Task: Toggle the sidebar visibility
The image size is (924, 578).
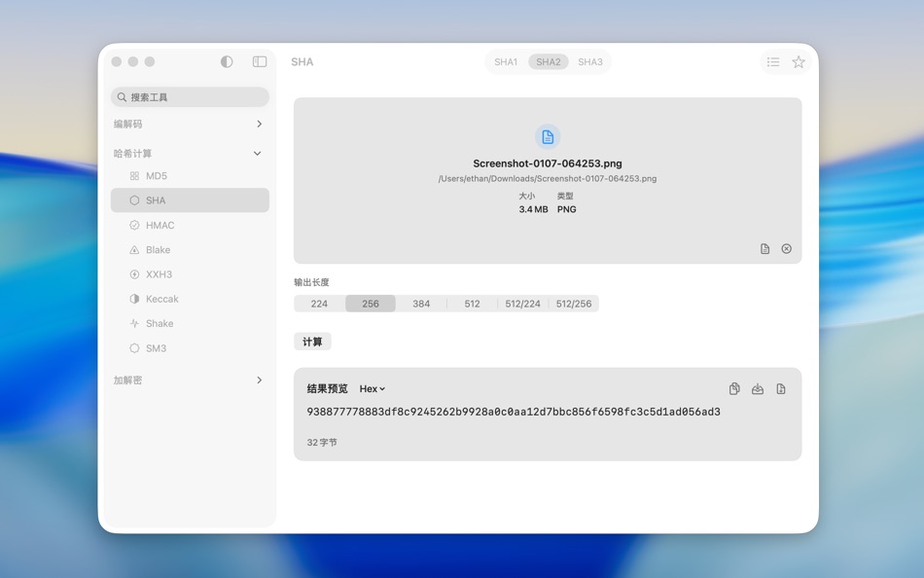Action: 259,61
